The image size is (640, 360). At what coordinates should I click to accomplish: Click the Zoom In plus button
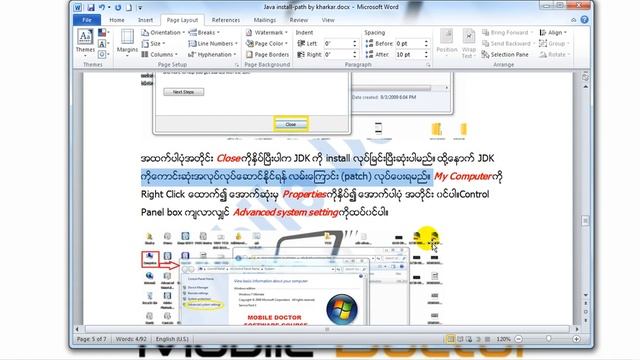pos(576,339)
